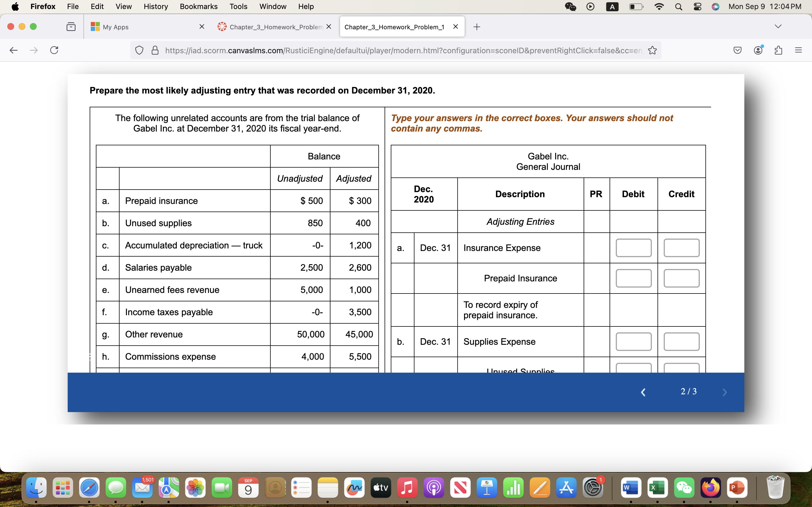Open the Firefox hamburger application menu

coord(798,50)
